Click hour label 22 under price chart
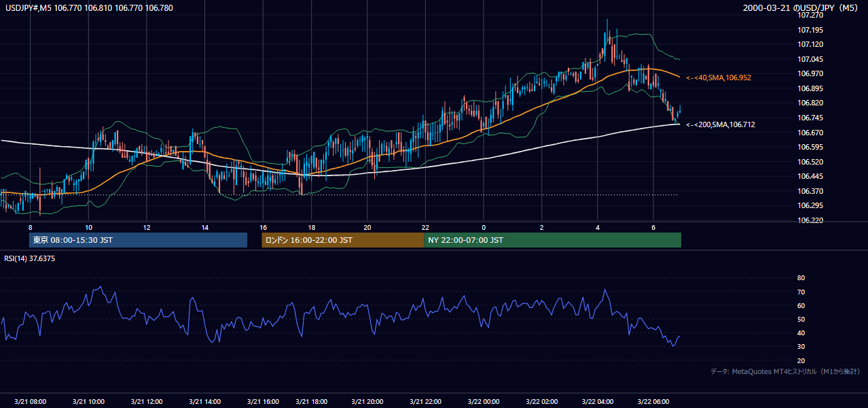The height and width of the screenshot is (408, 868). [425, 227]
